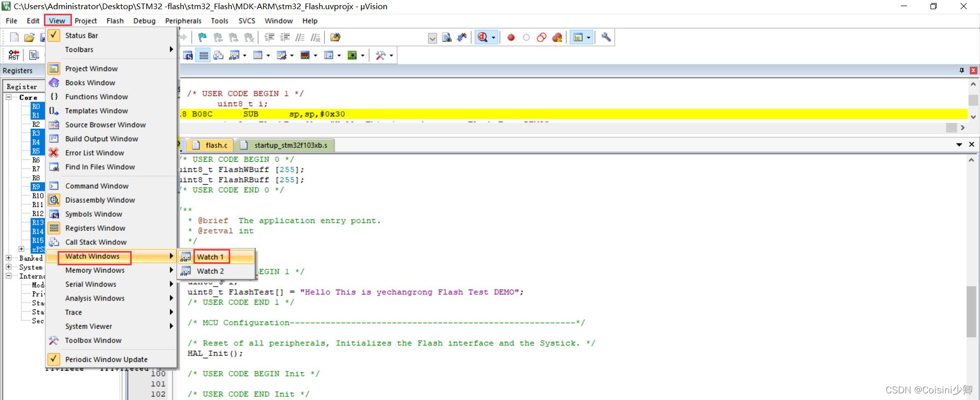This screenshot has height=400, width=980.
Task: Click Call Stack toolbar icon
Action: point(218,55)
